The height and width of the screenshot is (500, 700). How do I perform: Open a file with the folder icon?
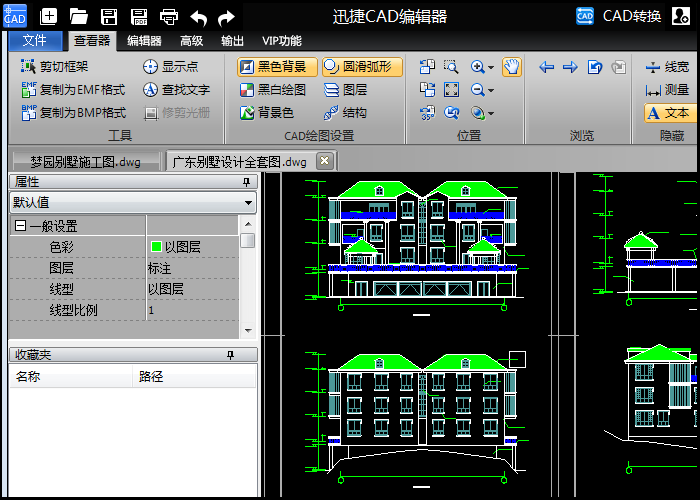(x=79, y=16)
